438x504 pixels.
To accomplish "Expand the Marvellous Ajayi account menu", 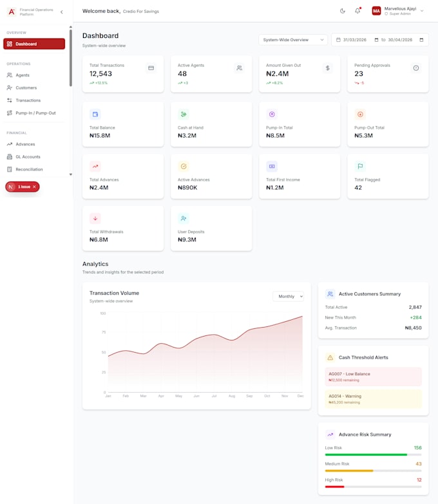I will tap(422, 11).
